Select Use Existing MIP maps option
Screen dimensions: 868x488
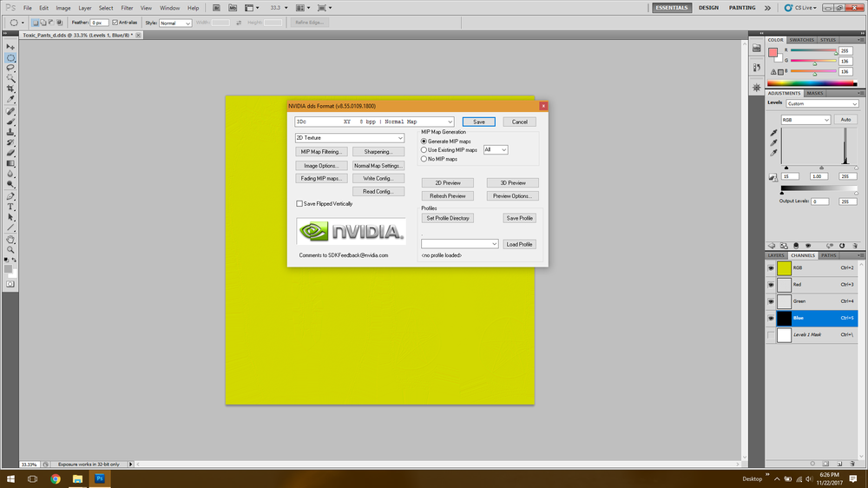424,150
